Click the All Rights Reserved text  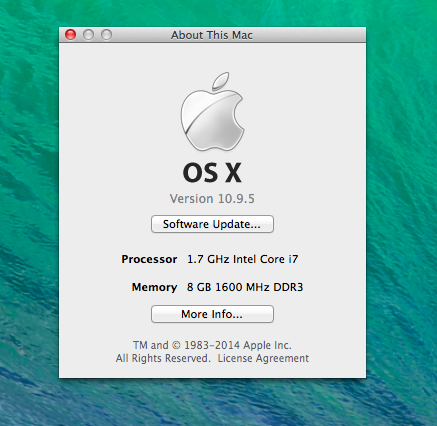pyautogui.click(x=163, y=358)
